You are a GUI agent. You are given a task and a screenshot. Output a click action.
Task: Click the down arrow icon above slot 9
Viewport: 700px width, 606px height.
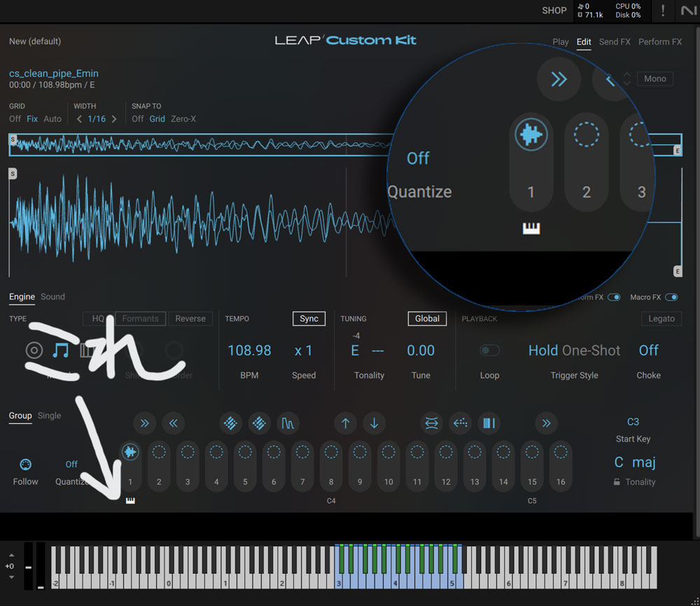click(x=374, y=423)
